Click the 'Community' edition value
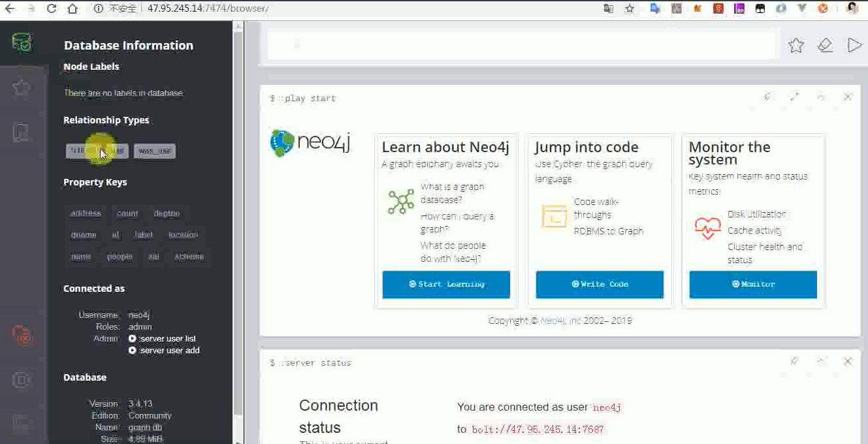 coord(150,416)
